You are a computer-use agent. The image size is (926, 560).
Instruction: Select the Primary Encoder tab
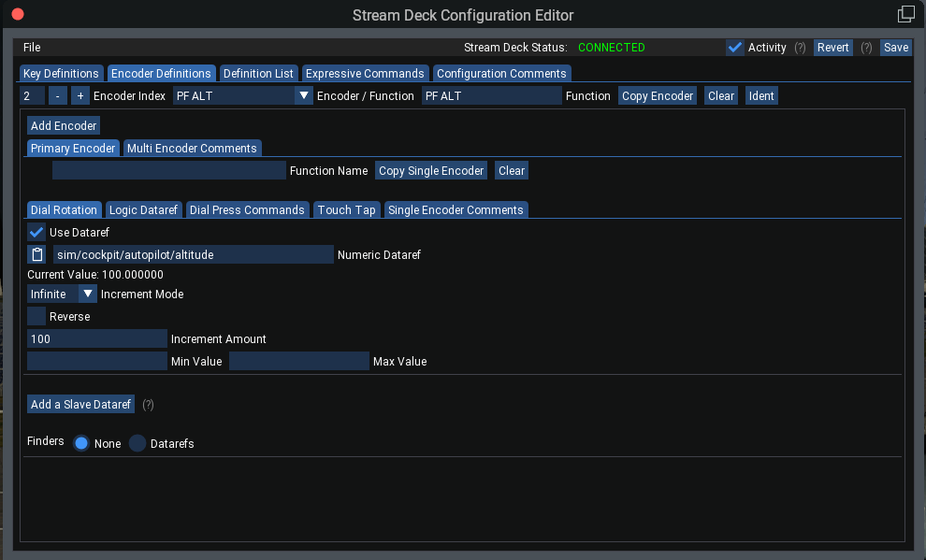coord(73,148)
